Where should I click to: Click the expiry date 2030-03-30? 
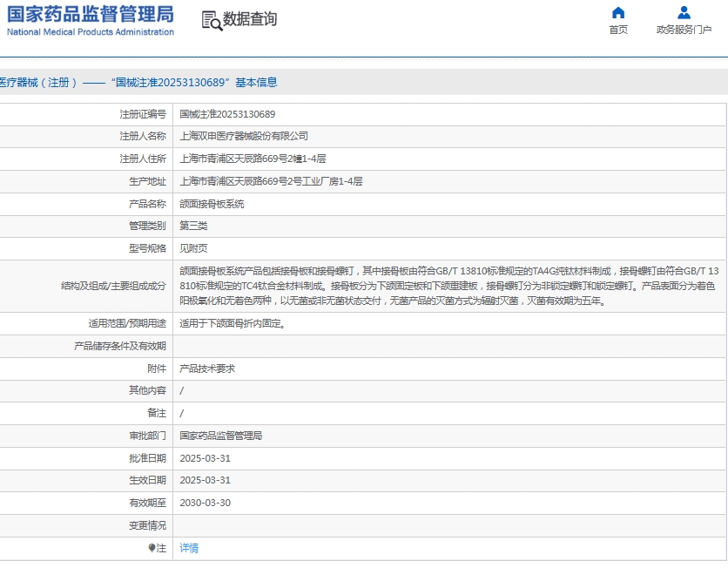[x=206, y=503]
